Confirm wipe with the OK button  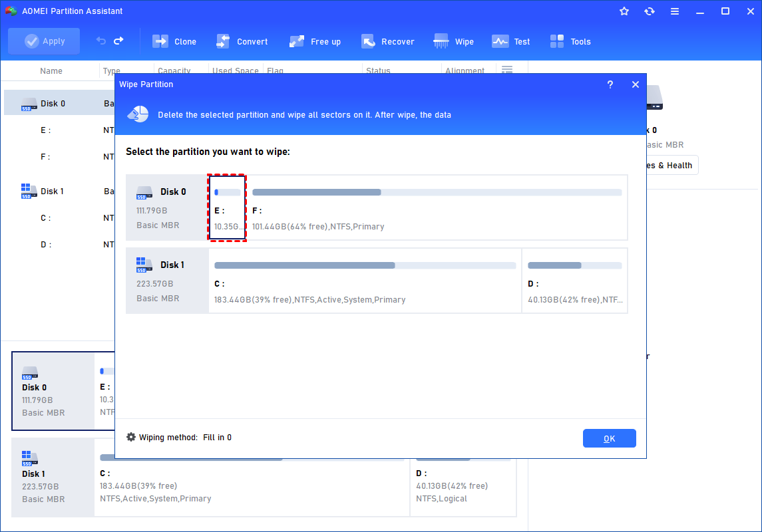point(610,438)
